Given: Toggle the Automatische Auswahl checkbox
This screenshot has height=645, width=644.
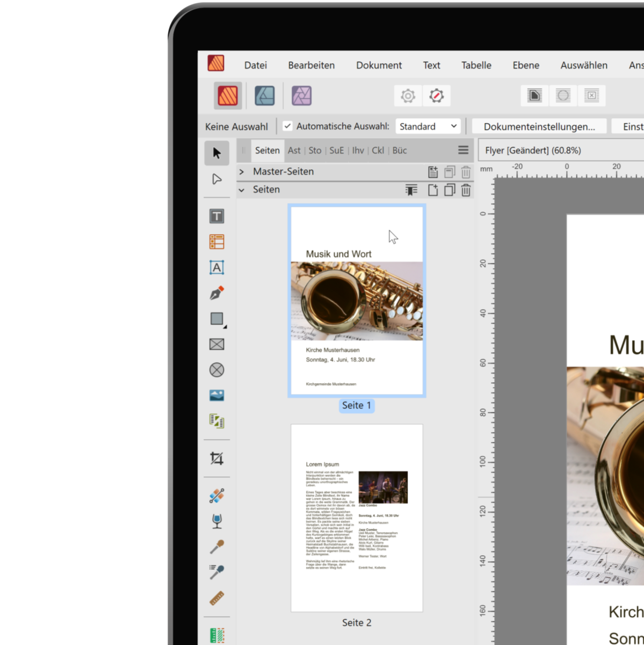Looking at the screenshot, I should 288,126.
